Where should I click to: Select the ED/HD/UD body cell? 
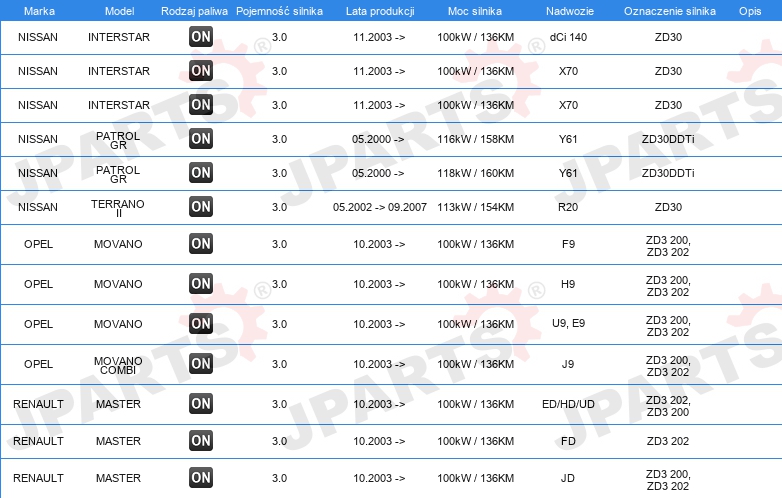[568, 404]
